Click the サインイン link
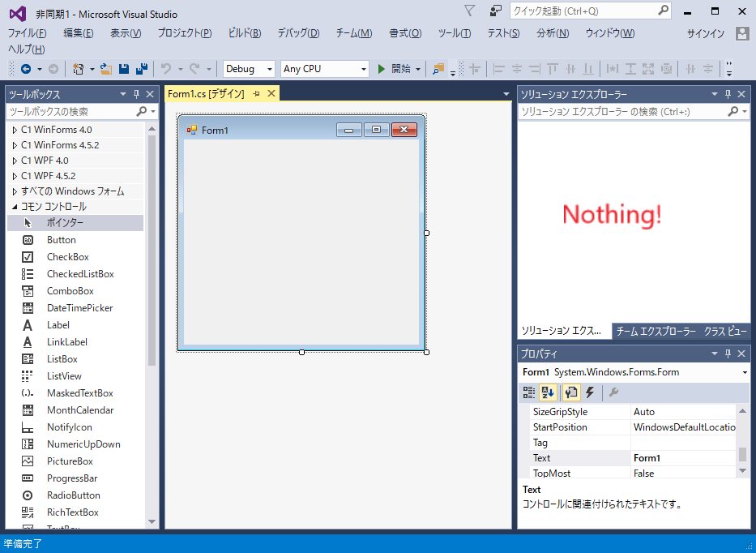The width and height of the screenshot is (756, 553). tap(706, 33)
